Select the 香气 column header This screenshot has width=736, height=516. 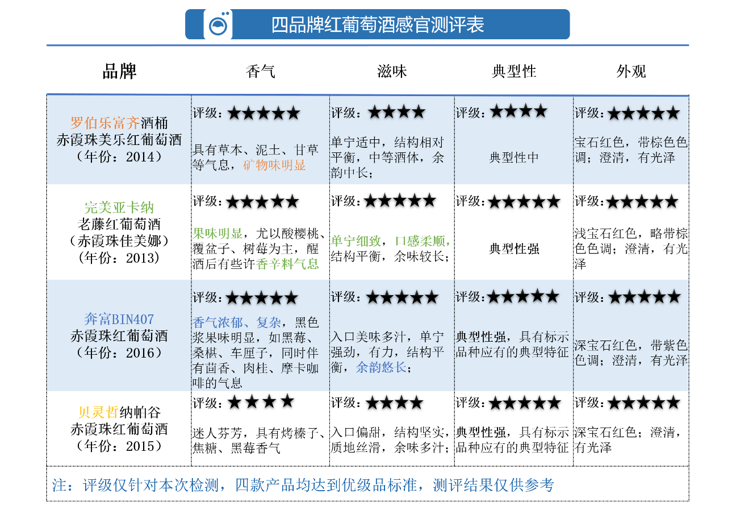(261, 71)
